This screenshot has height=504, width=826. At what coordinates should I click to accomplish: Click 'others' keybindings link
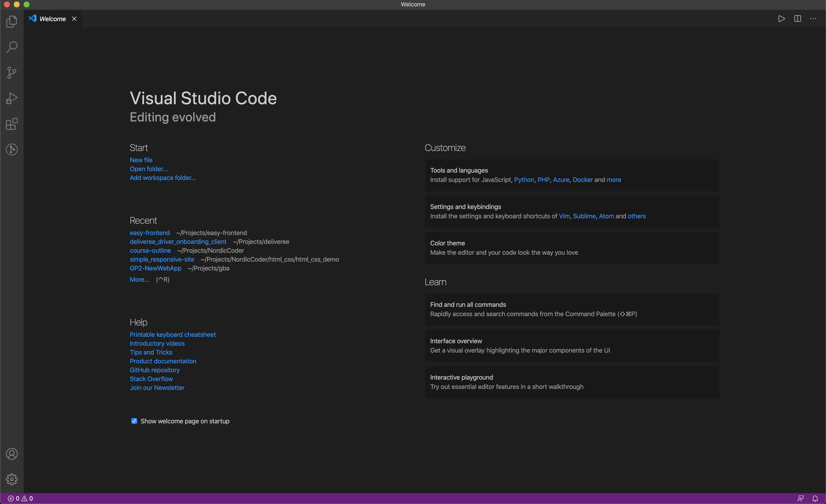[x=637, y=216]
